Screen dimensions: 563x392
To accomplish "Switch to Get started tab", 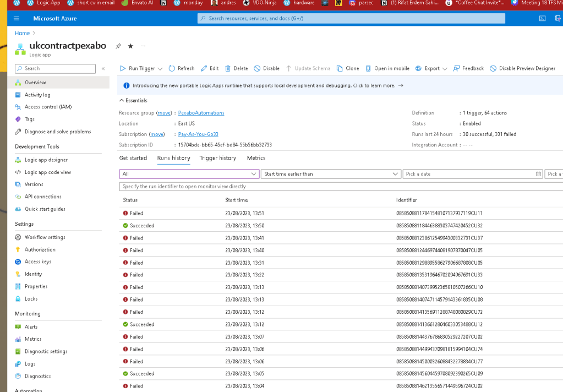I will point(133,158).
